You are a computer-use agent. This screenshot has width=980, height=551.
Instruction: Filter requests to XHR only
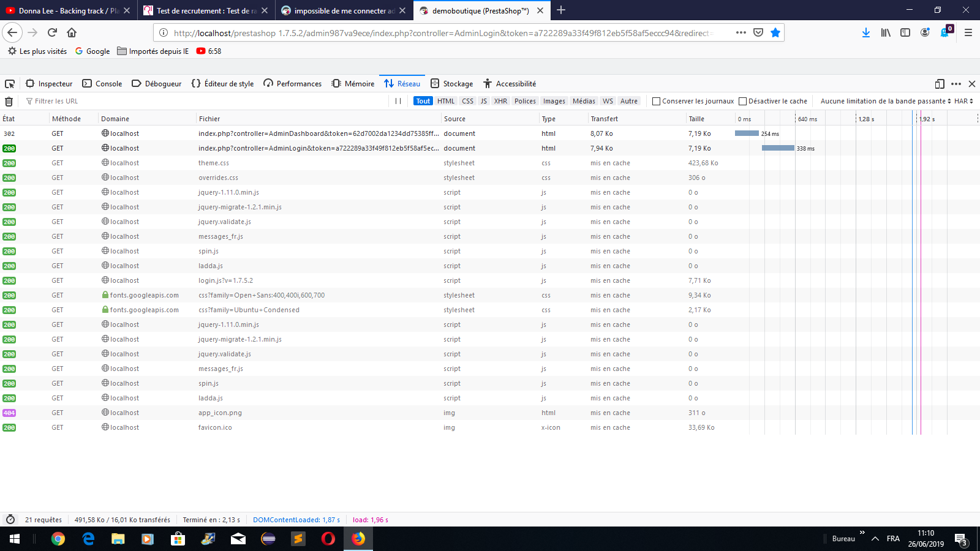tap(500, 101)
